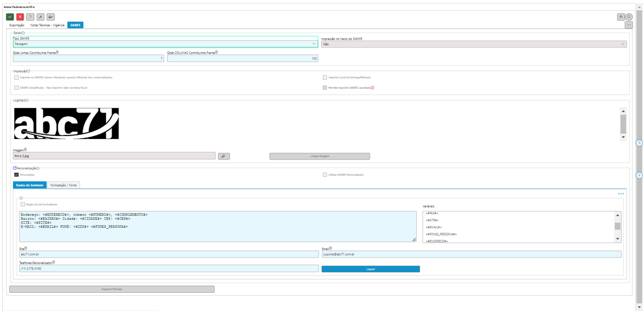Toggle Permite imprimir DANFE cancelada checkbox

tap(325, 88)
